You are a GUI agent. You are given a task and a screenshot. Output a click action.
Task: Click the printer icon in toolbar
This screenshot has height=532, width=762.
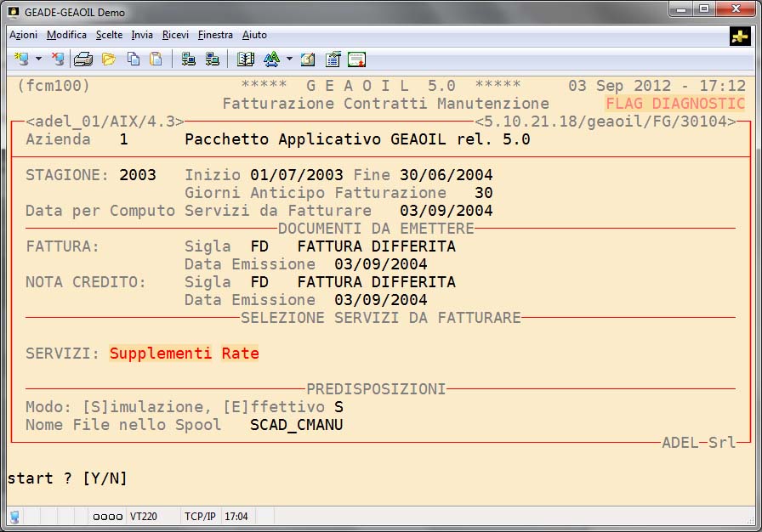click(82, 59)
